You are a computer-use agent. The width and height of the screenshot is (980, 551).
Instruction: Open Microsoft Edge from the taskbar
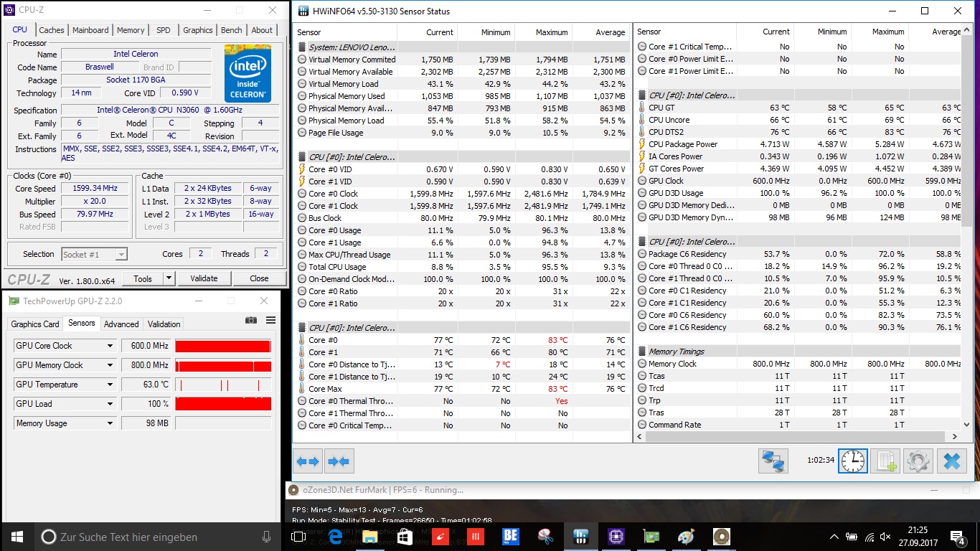334,537
